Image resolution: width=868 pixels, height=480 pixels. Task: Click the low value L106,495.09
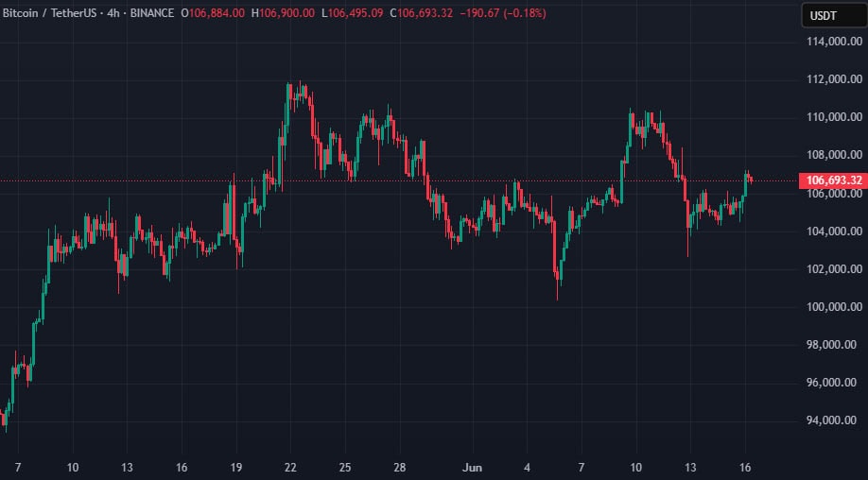pyautogui.click(x=352, y=13)
